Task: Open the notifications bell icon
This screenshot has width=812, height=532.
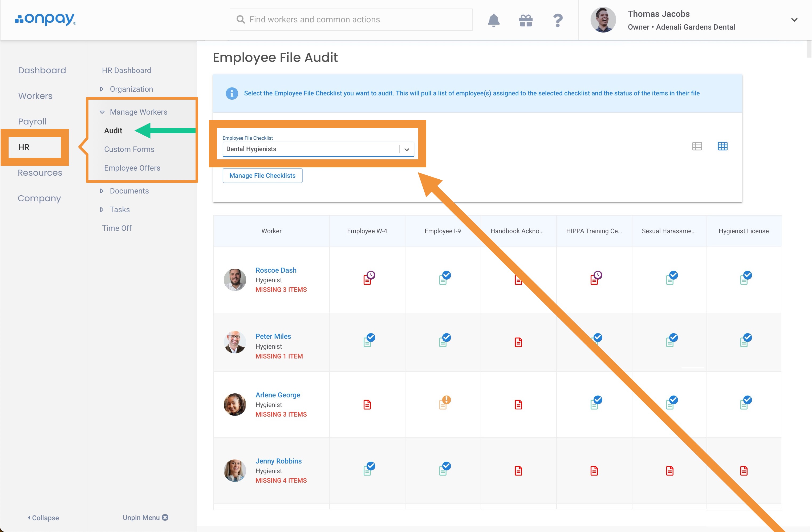Action: 493,21
